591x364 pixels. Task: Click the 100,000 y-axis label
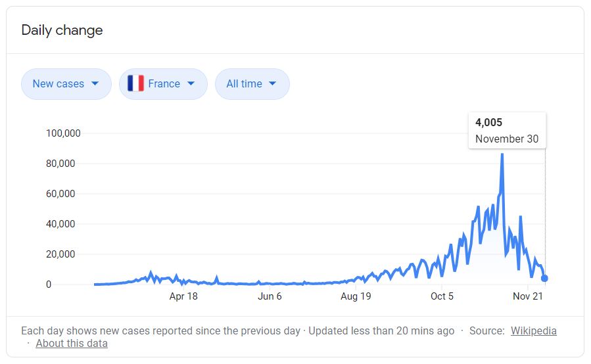[x=63, y=133]
